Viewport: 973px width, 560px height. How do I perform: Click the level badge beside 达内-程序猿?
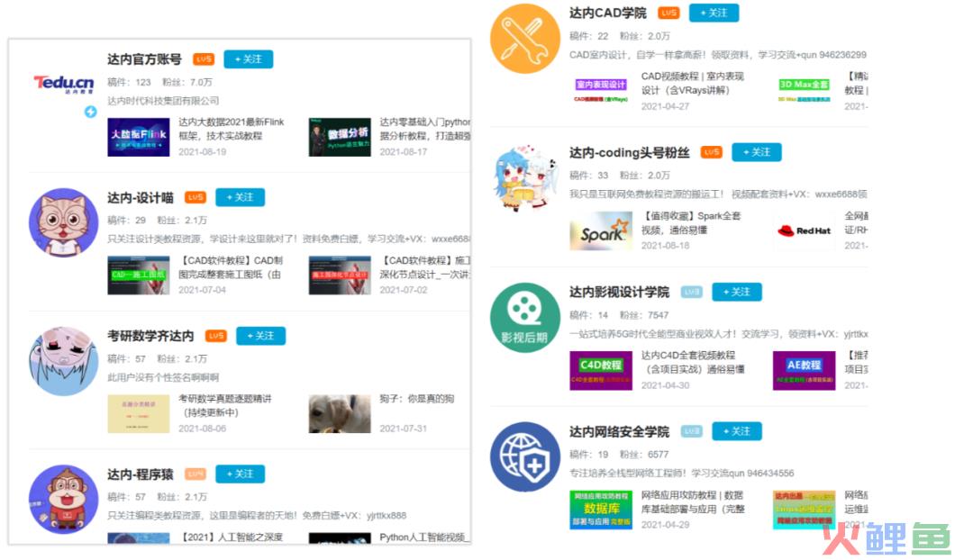196,474
